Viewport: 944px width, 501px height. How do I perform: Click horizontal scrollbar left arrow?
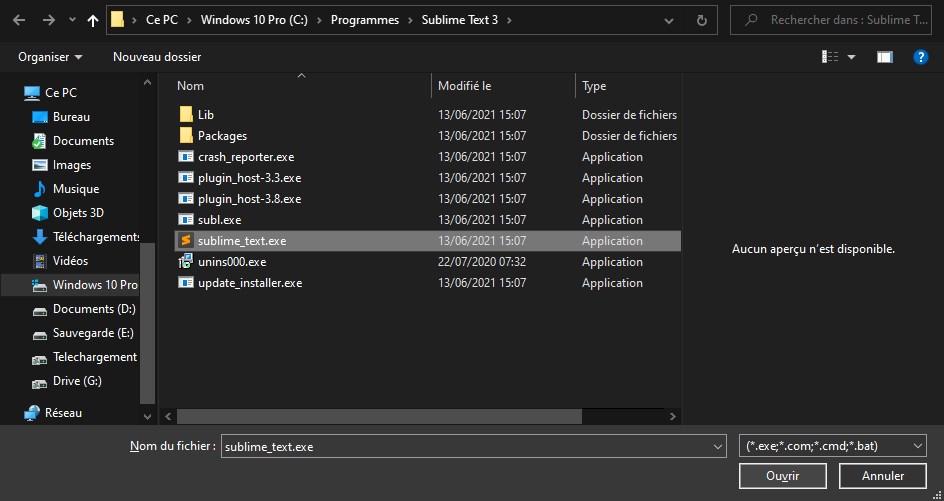pyautogui.click(x=168, y=416)
